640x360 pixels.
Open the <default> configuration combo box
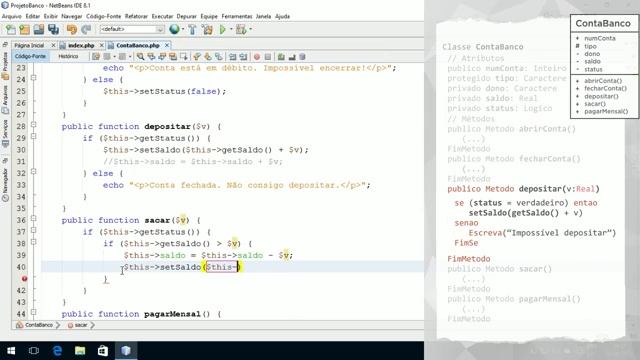132,29
